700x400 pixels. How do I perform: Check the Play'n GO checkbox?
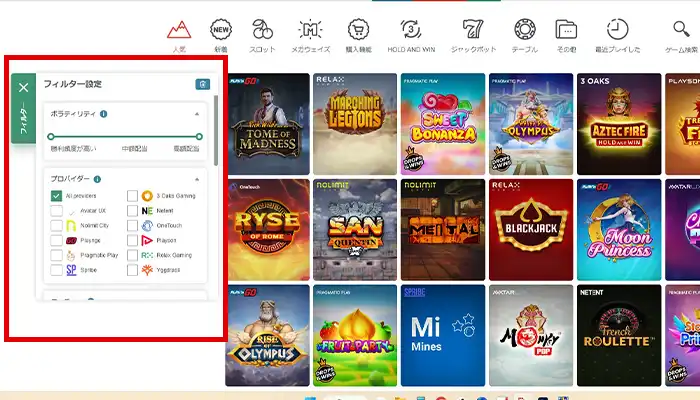(x=56, y=240)
